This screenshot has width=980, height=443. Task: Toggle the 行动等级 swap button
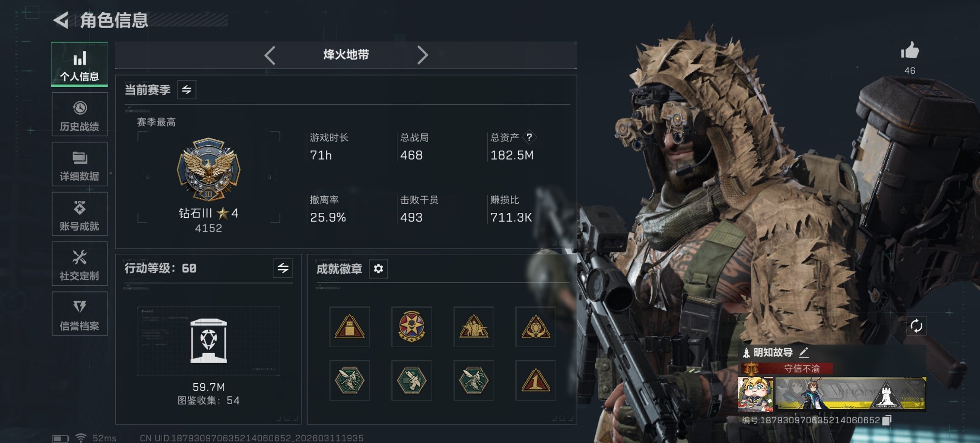[283, 268]
